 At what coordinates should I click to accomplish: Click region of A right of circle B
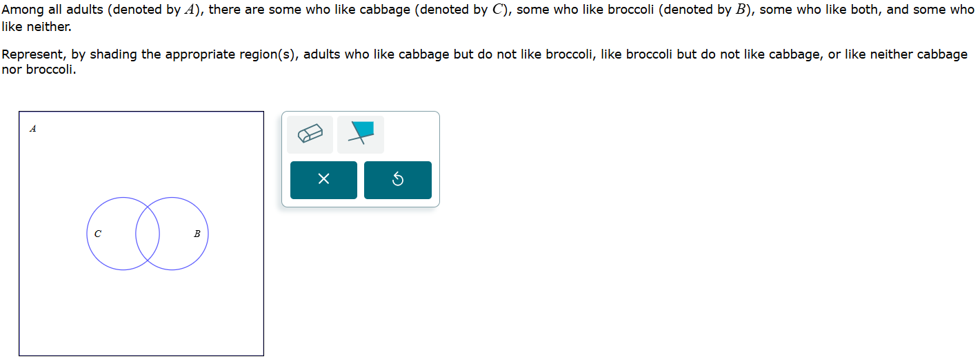tap(236, 234)
